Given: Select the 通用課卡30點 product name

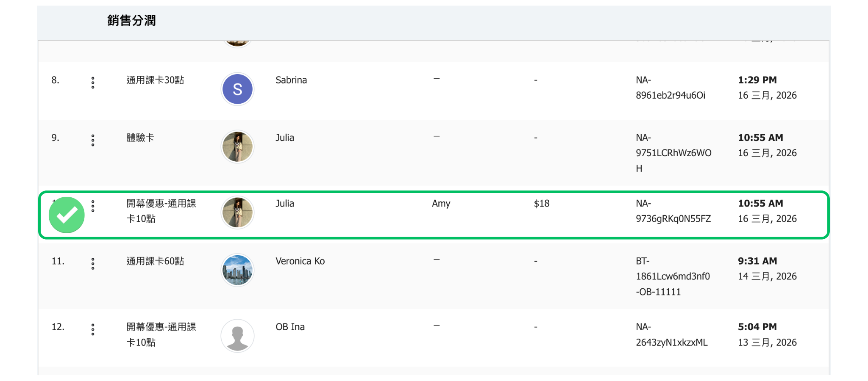Looking at the screenshot, I should [155, 80].
